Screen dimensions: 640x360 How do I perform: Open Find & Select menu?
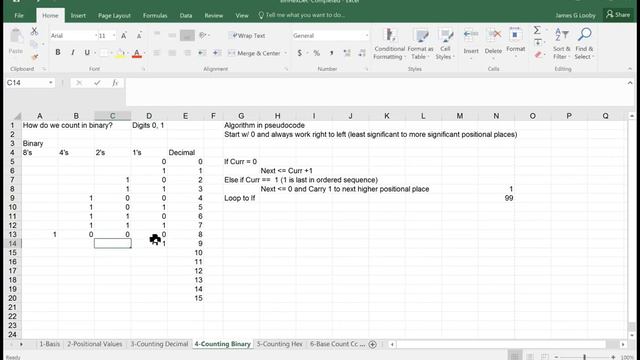(x=584, y=44)
